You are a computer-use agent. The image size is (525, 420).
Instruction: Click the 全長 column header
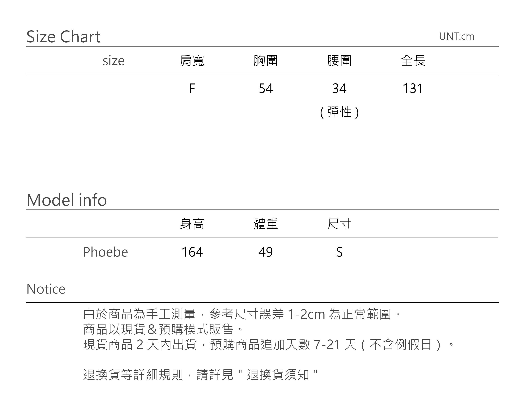click(x=413, y=61)
